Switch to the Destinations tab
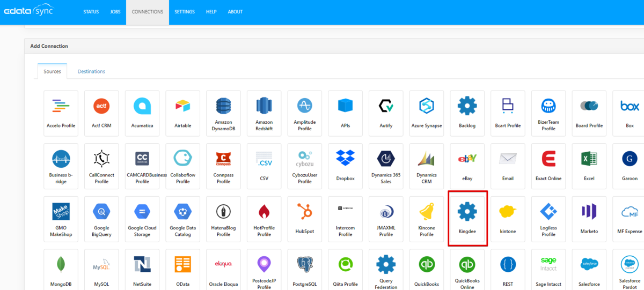Viewport: 644px width, 290px height. tap(91, 71)
